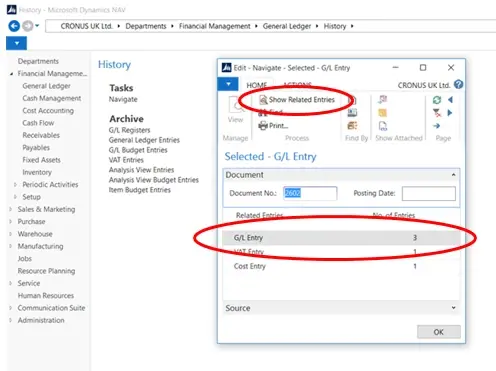Open the Navigate dialog blue application menu

tap(228, 84)
